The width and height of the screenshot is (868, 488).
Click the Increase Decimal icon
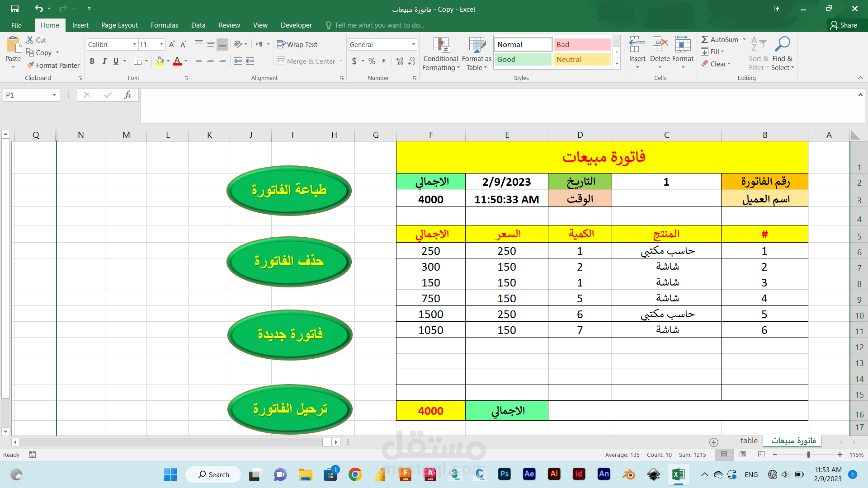tap(400, 61)
